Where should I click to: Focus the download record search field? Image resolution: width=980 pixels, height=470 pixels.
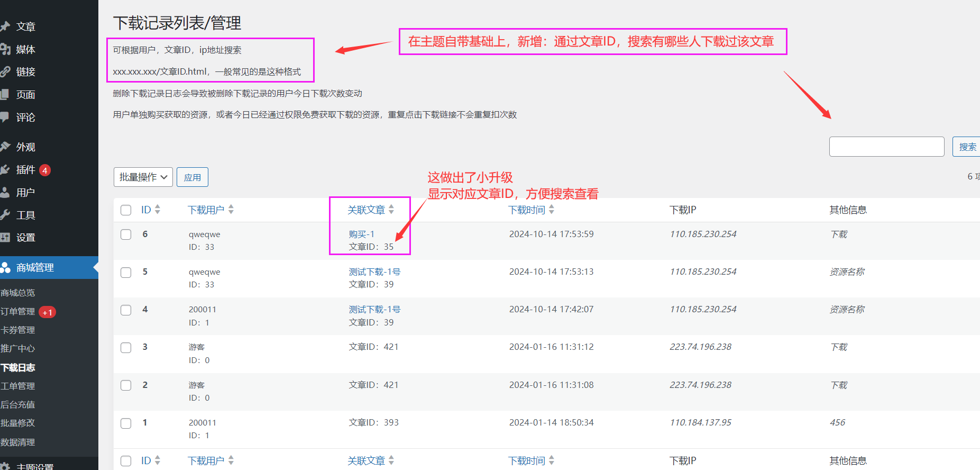pyautogui.click(x=887, y=147)
